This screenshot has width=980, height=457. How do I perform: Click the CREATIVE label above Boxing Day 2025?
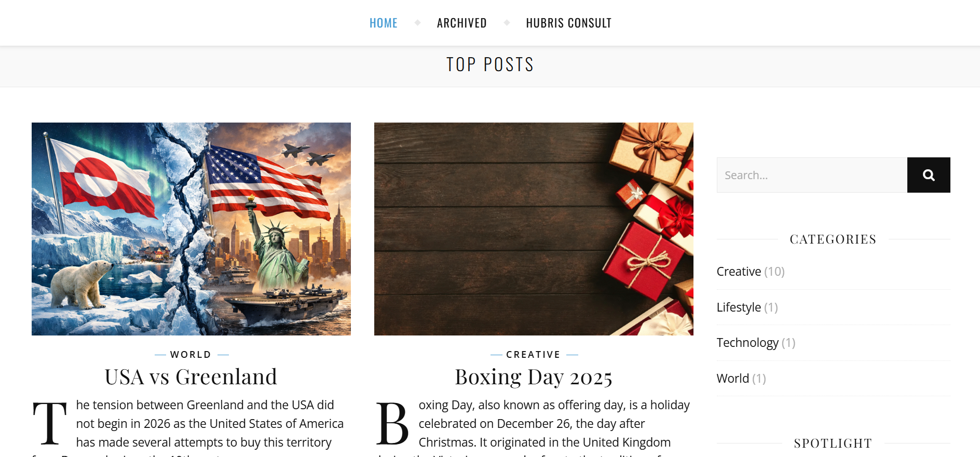(x=533, y=354)
